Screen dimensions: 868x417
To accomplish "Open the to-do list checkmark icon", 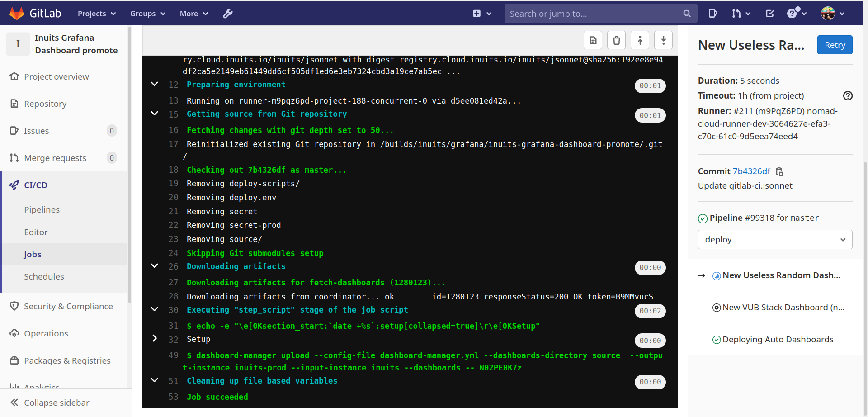I will [x=770, y=14].
